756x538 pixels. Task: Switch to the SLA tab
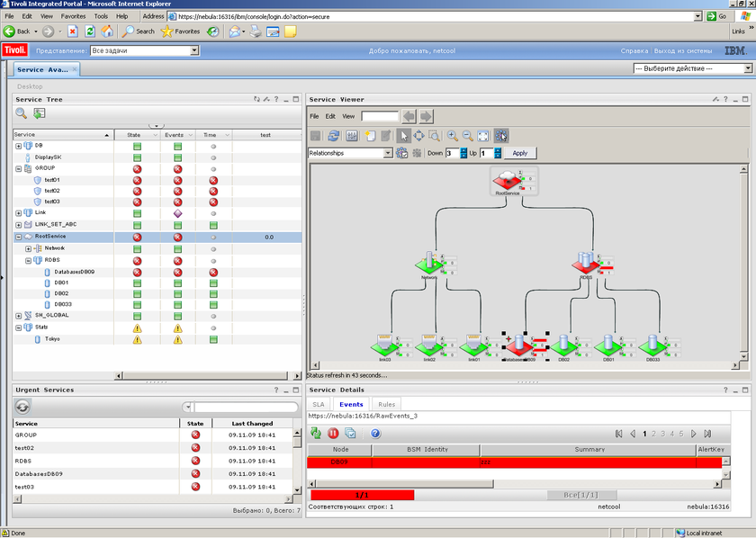point(319,405)
